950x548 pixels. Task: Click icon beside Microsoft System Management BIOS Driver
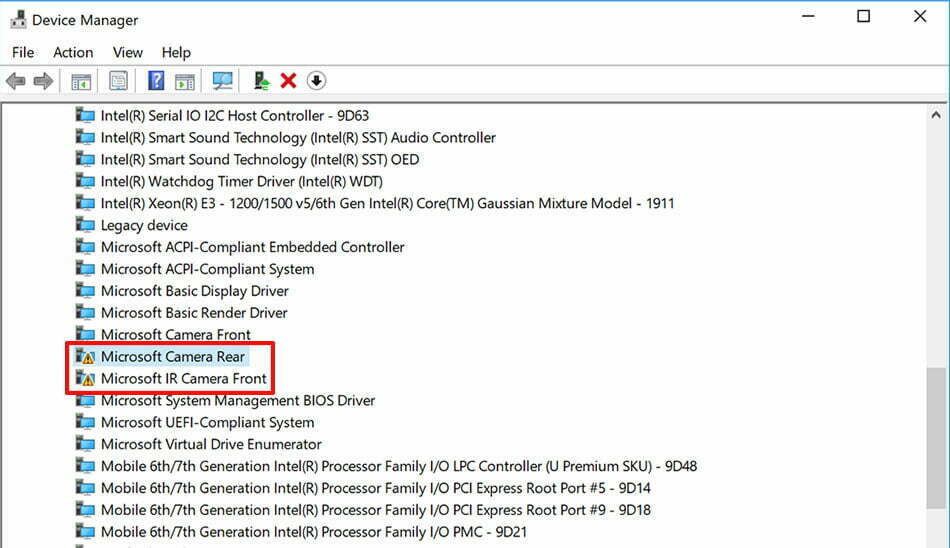point(85,400)
